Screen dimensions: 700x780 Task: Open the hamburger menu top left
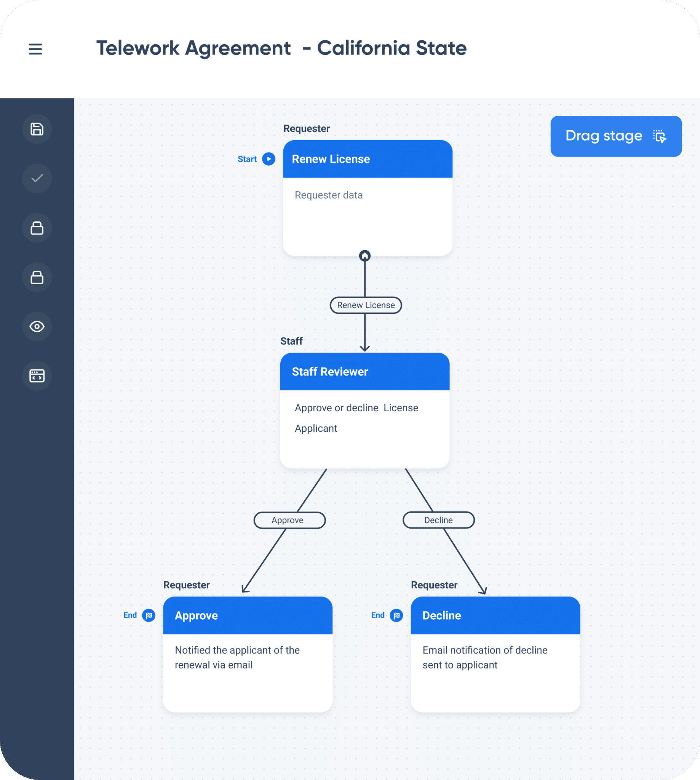pyautogui.click(x=35, y=49)
